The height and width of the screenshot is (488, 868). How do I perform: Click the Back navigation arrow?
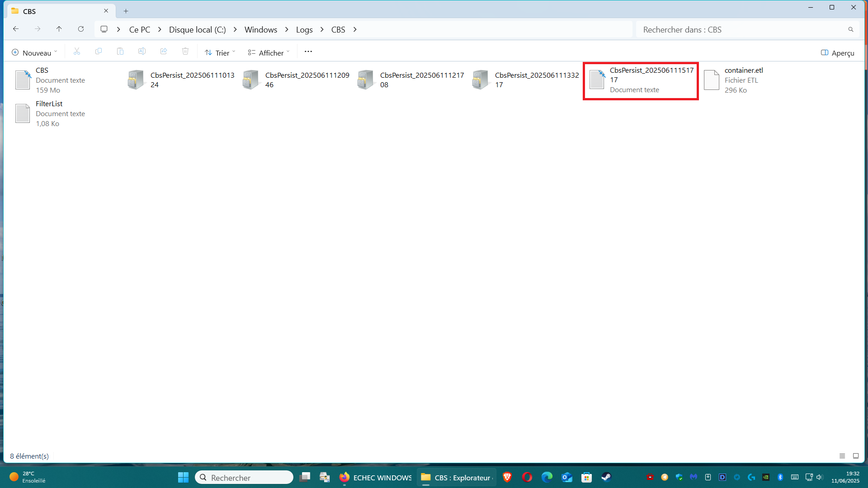click(16, 29)
